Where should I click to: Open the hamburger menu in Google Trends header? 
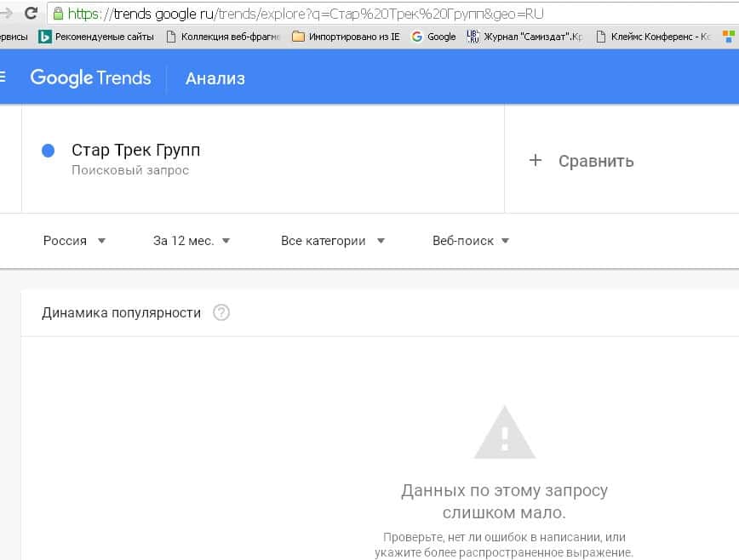point(3,77)
